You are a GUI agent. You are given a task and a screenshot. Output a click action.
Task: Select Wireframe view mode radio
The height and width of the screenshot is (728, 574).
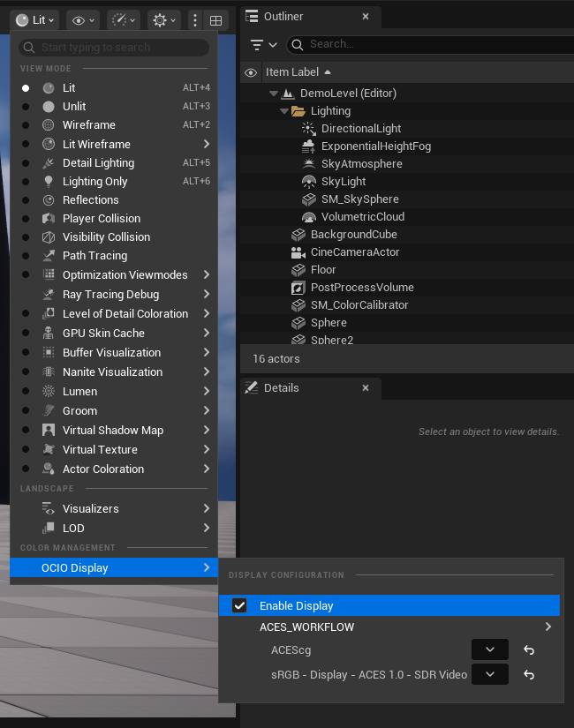coord(26,125)
